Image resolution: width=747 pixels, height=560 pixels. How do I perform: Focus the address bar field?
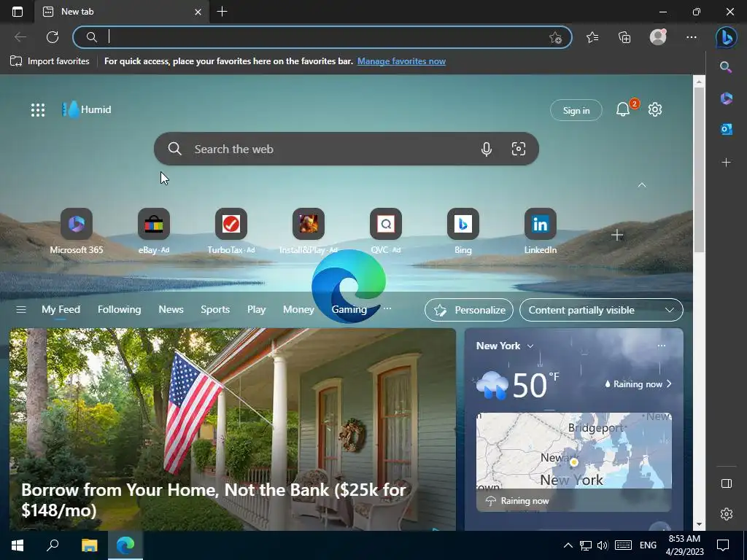click(x=322, y=37)
